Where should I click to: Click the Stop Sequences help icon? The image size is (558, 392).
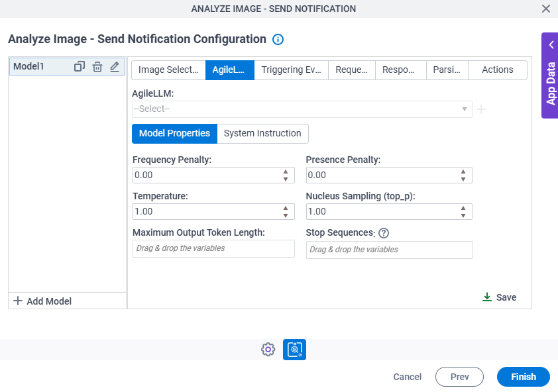tap(384, 233)
